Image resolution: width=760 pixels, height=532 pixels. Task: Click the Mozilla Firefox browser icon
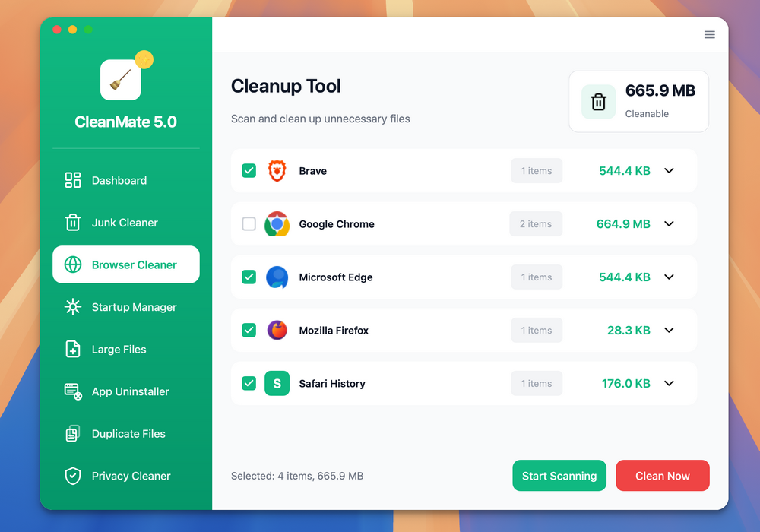(277, 330)
